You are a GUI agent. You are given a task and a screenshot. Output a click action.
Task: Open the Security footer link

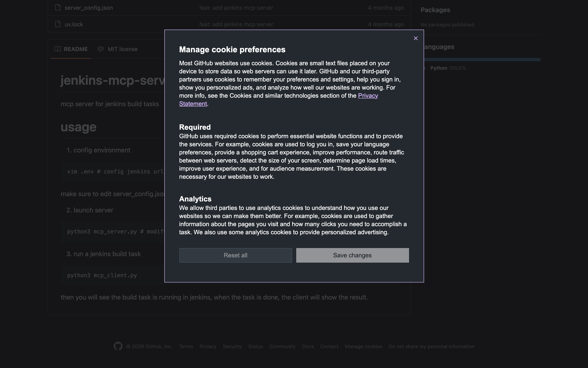click(x=232, y=346)
